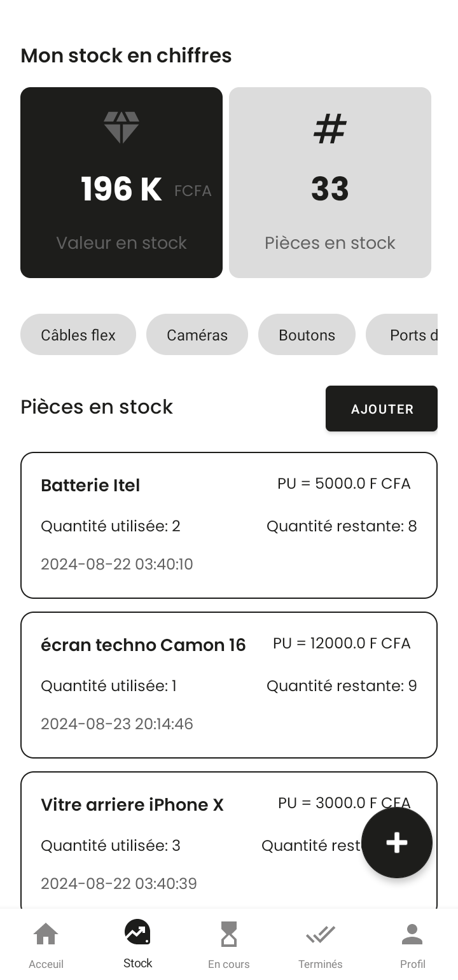Tap the Terminés double-check icon

click(x=320, y=934)
